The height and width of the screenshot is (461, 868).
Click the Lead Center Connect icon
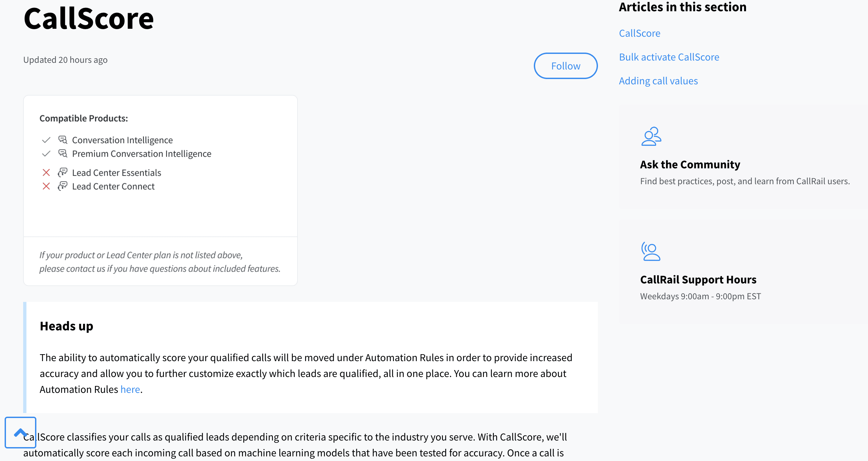tap(63, 186)
